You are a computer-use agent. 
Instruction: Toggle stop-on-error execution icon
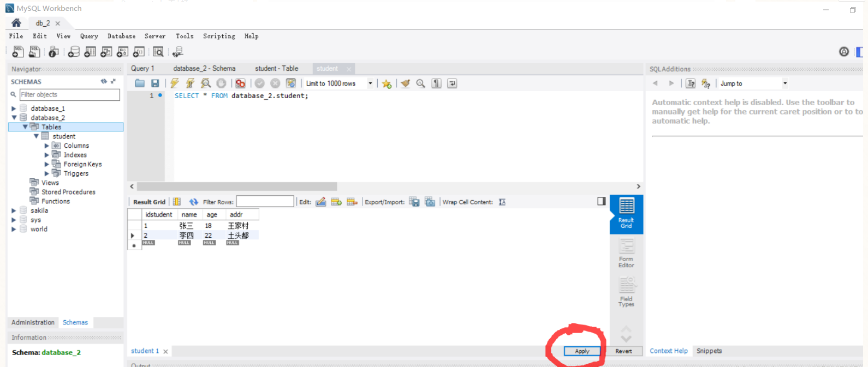(240, 83)
